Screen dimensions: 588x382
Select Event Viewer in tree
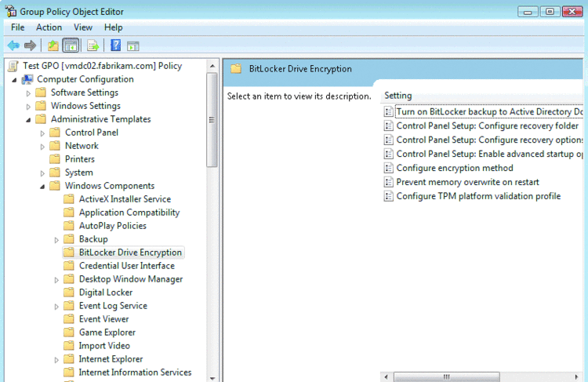point(103,319)
